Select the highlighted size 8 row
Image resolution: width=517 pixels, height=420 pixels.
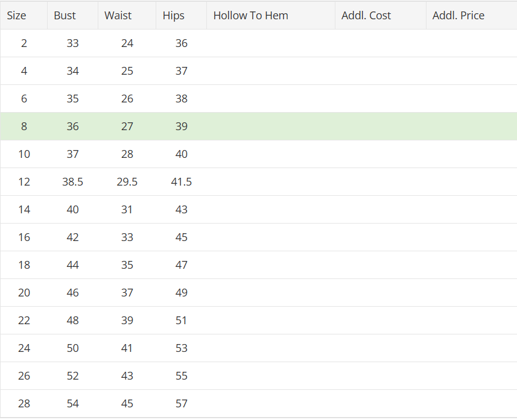coord(258,126)
